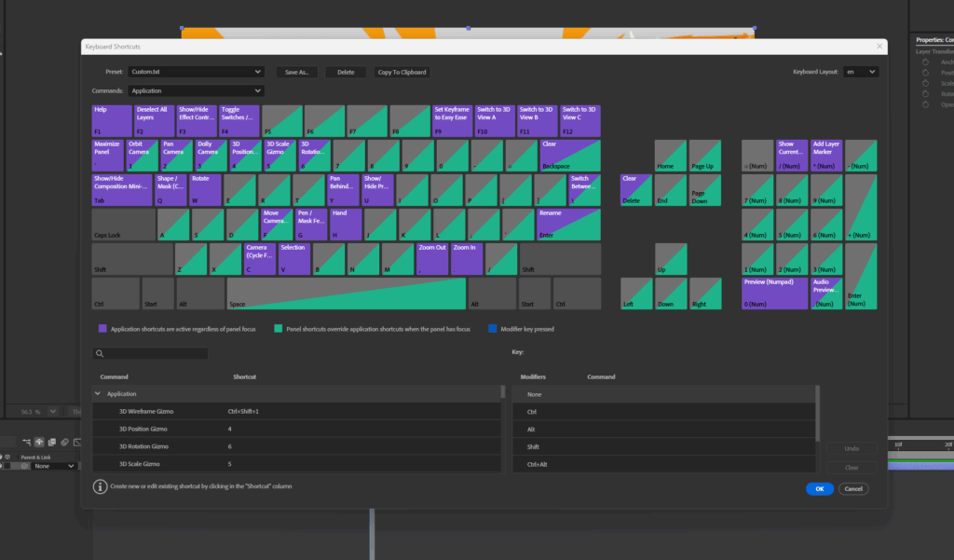The height and width of the screenshot is (560, 954).
Task: Click the purple application shortcuts legend swatch
Action: [x=102, y=328]
